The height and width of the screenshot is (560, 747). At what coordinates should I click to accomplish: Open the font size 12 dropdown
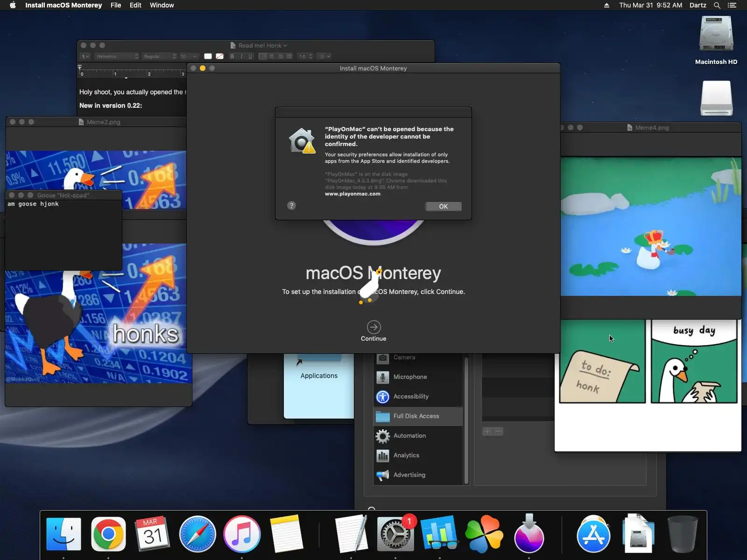point(189,56)
